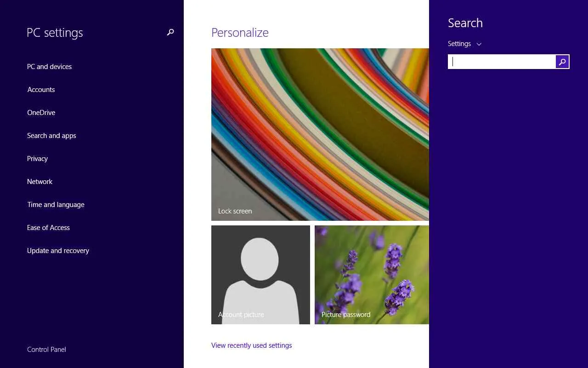Select OneDrive in the sidebar
This screenshot has height=368, width=588.
point(41,113)
